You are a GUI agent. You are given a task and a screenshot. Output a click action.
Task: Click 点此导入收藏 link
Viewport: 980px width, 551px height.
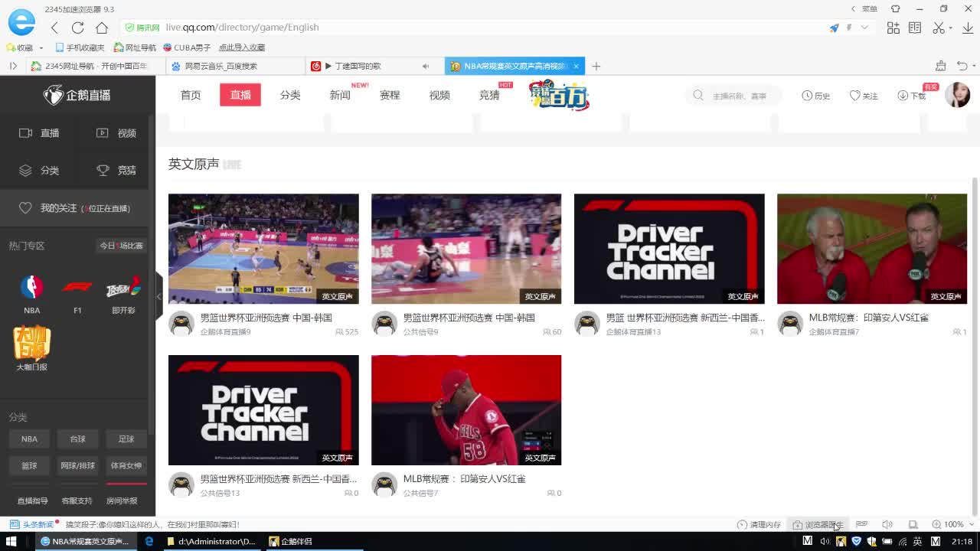pos(242,47)
